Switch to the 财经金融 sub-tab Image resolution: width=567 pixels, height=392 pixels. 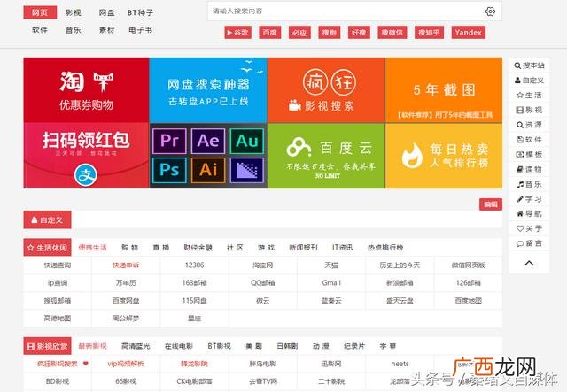tap(198, 248)
